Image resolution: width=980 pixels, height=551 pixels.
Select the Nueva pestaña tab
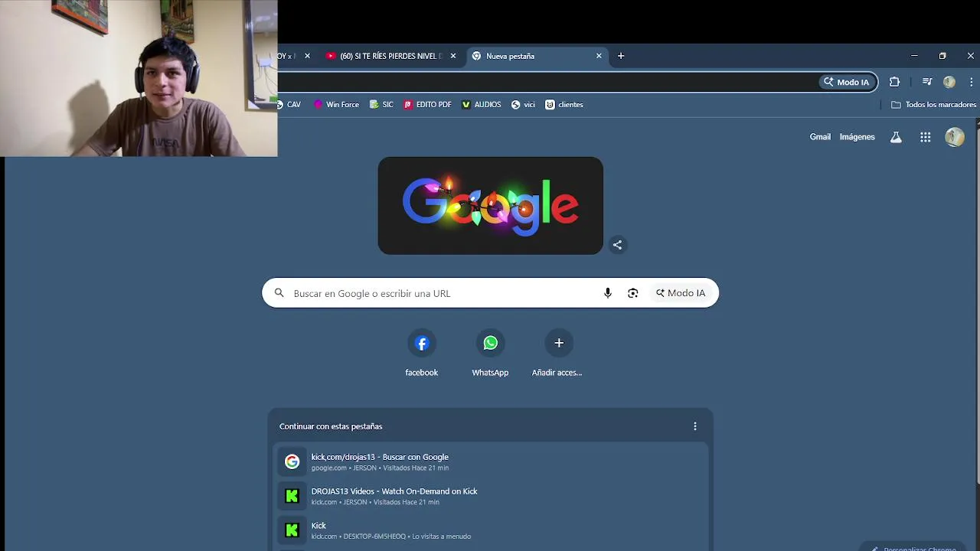point(536,56)
